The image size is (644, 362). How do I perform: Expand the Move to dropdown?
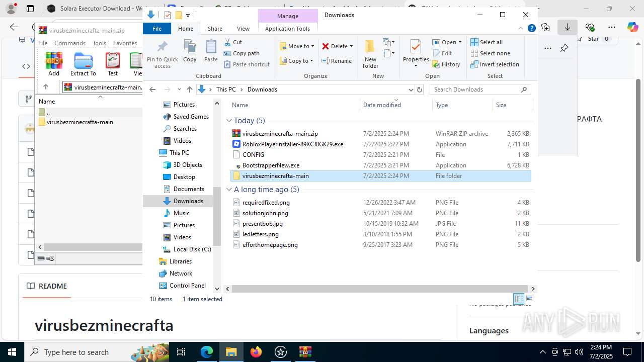(x=312, y=46)
